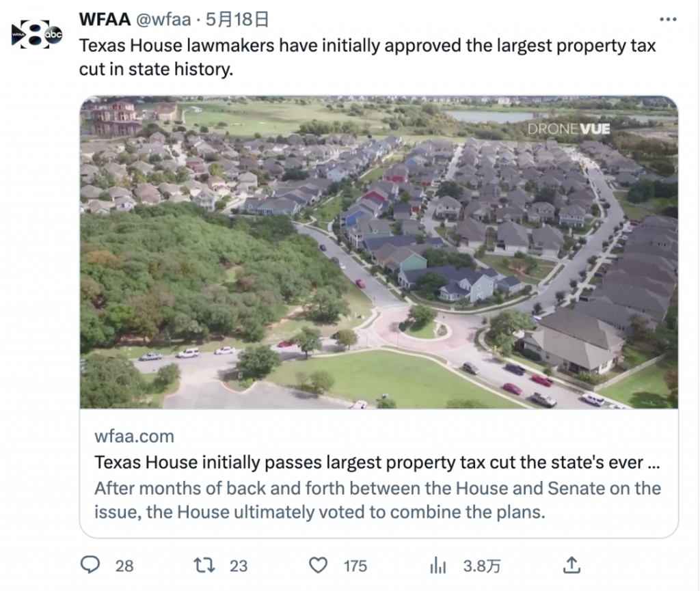The height and width of the screenshot is (591, 700).
Task: Click the share upload arrow icon
Action: tap(571, 564)
